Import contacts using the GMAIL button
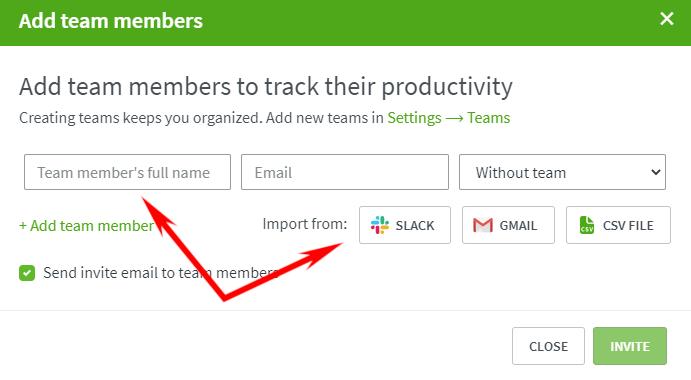The height and width of the screenshot is (380, 691). (508, 225)
